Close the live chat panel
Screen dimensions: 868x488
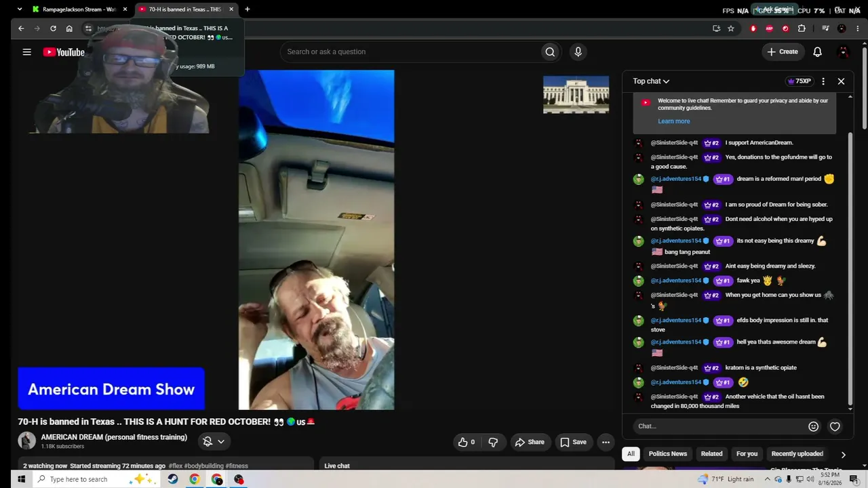coord(841,81)
